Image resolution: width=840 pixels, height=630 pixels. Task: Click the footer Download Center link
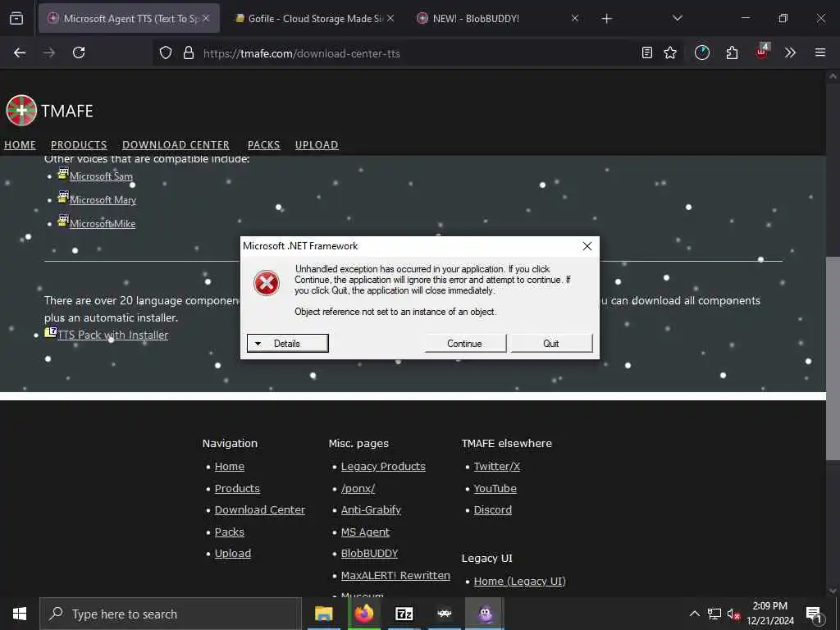[x=260, y=510]
